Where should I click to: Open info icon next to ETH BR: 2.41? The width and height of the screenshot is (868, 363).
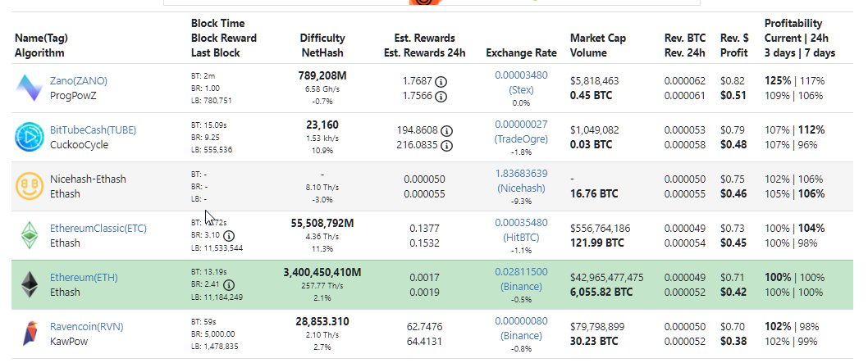click(x=229, y=285)
